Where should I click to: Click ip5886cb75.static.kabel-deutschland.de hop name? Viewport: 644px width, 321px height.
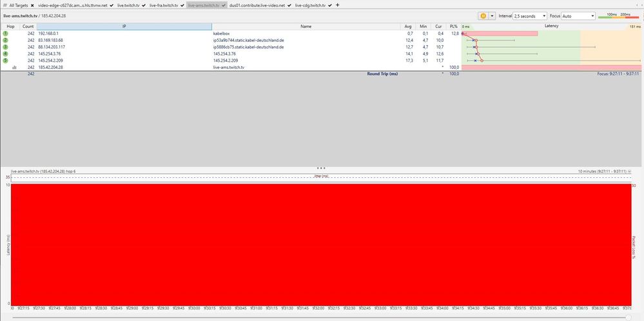[249, 47]
